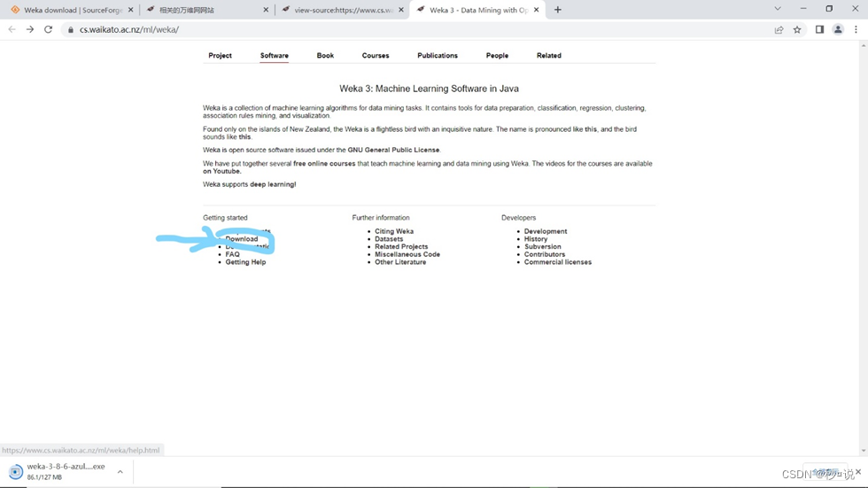Screen dimensions: 868x488
Task: Open the Miscellaneous Code link
Action: pos(407,254)
